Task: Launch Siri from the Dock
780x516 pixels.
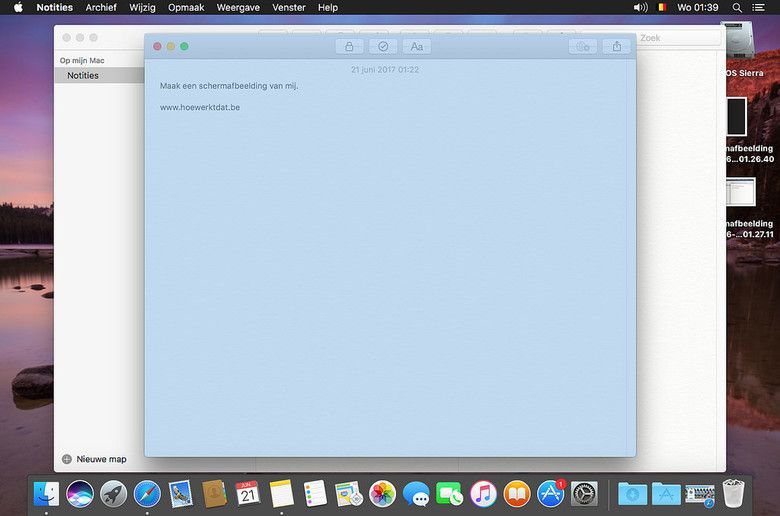Action: click(80, 494)
